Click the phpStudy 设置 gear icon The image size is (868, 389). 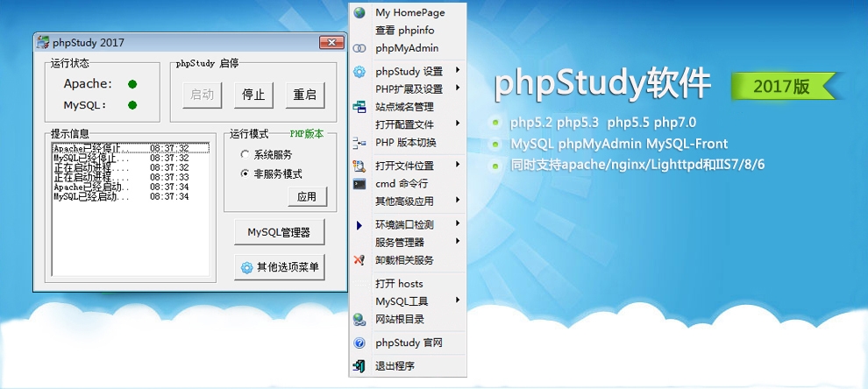tap(359, 72)
